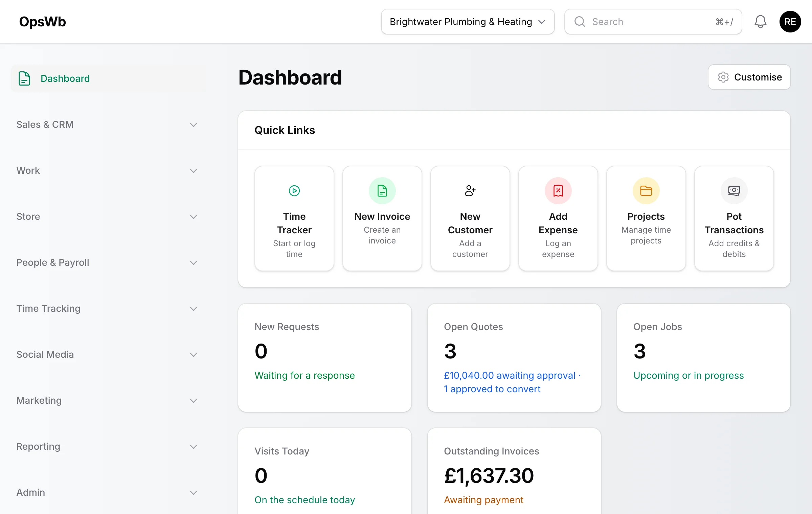Click 'Upcoming or in progress' under Open Jobs

click(689, 375)
